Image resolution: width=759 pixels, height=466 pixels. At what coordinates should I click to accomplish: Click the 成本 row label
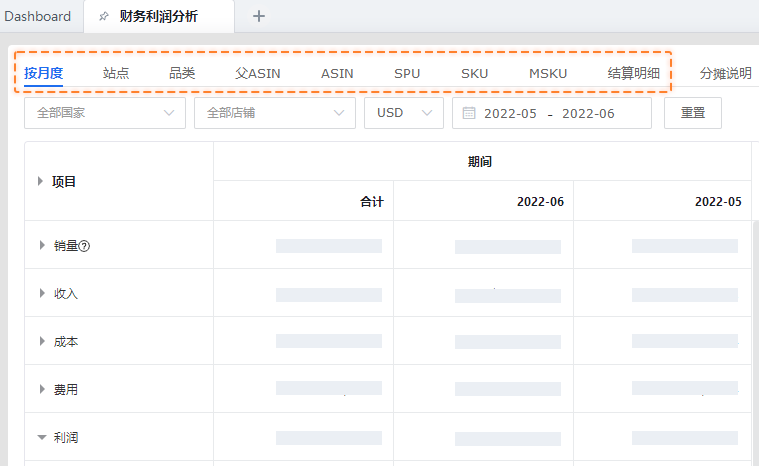click(66, 342)
